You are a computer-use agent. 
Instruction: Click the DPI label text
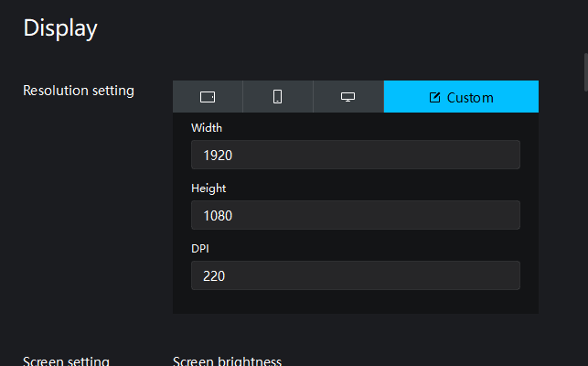[201, 248]
